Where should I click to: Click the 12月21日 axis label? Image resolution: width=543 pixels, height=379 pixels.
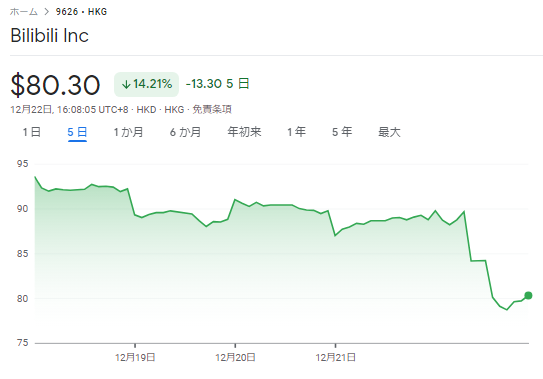click(x=336, y=357)
